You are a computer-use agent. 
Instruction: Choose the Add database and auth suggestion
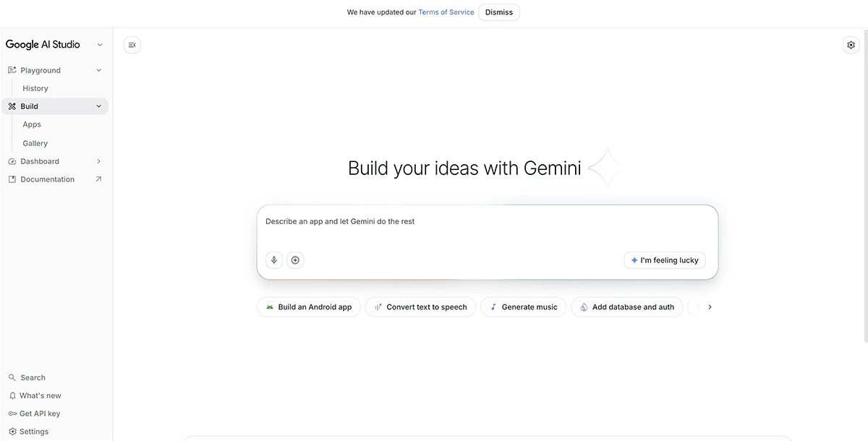[x=627, y=307]
